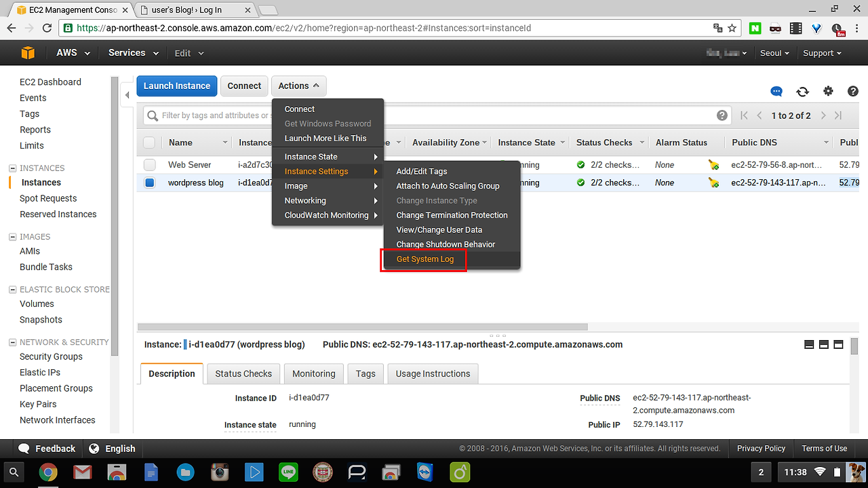Open the Instance State submenu
868x488 pixels.
(x=328, y=157)
